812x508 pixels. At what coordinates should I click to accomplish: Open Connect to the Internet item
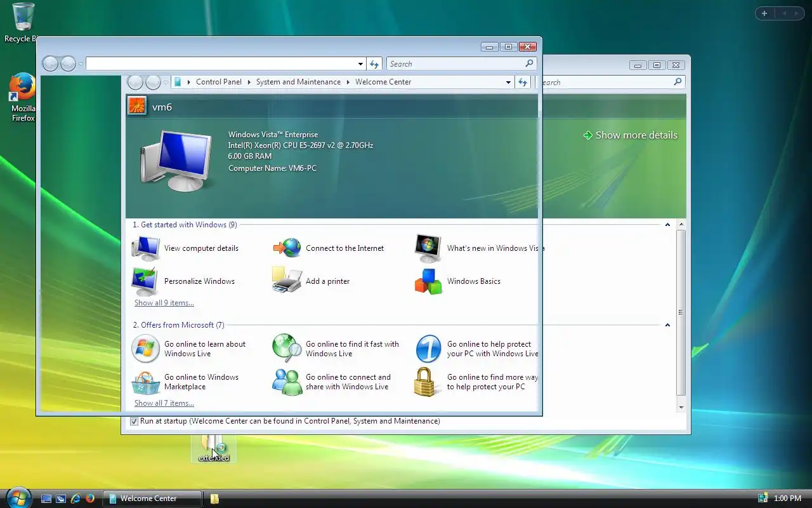tap(329, 248)
